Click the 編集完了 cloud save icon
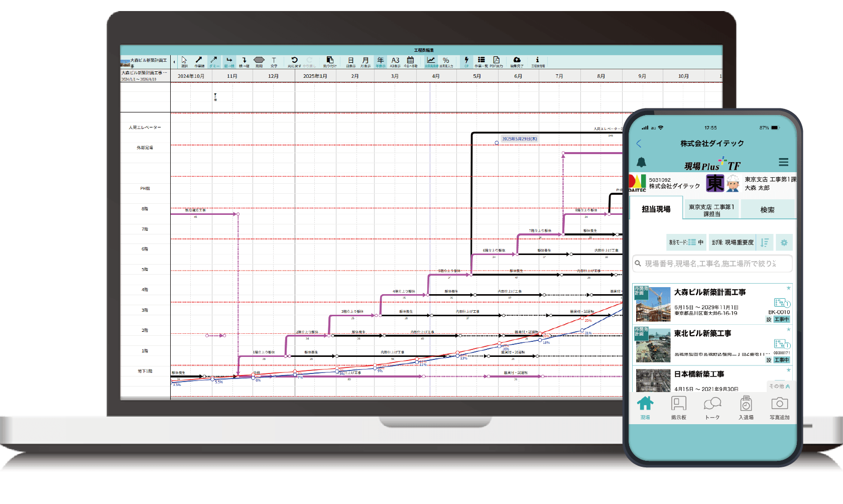Image resolution: width=843 pixels, height=504 pixels. [x=517, y=62]
